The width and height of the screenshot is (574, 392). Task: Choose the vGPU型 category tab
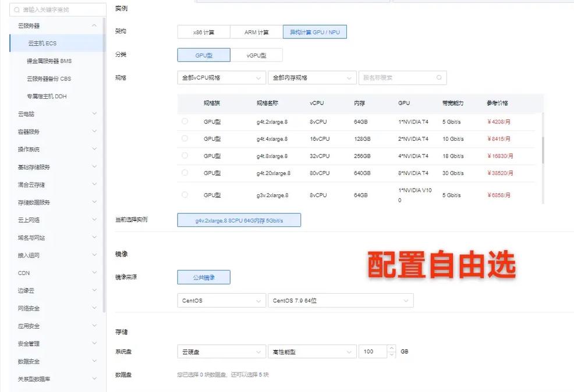[256, 55]
